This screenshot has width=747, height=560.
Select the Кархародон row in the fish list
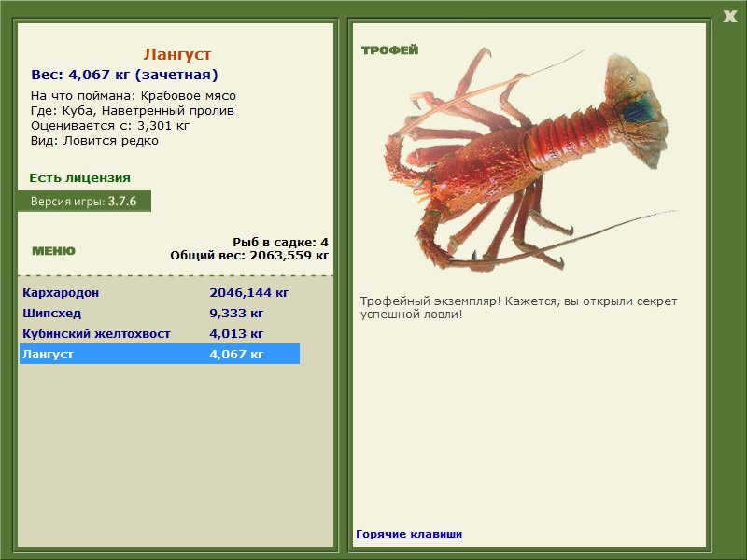point(160,292)
